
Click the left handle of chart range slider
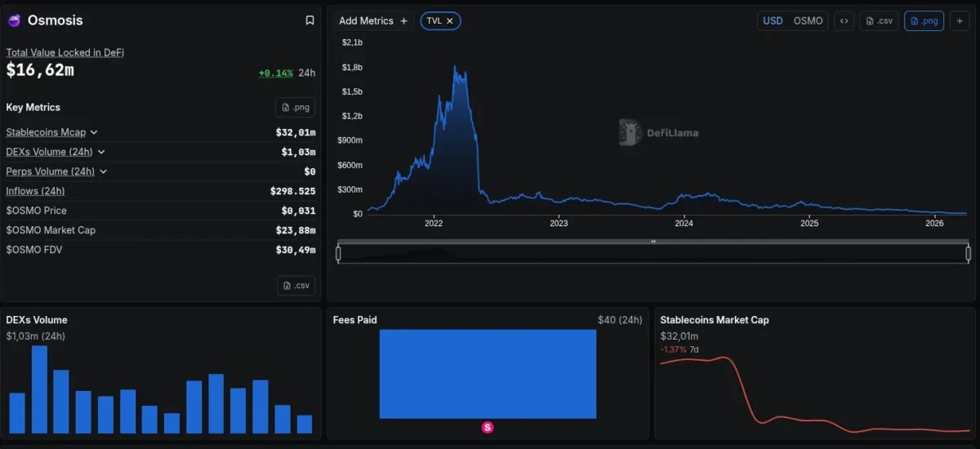[x=338, y=254]
